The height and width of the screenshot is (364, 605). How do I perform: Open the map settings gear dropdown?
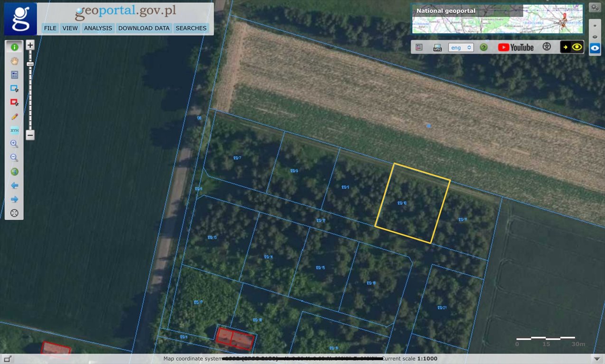click(x=595, y=7)
